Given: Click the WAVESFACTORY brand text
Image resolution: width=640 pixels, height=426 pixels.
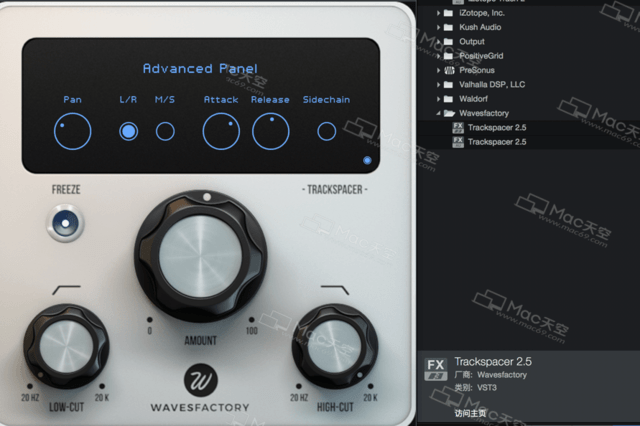Looking at the screenshot, I should click(200, 407).
